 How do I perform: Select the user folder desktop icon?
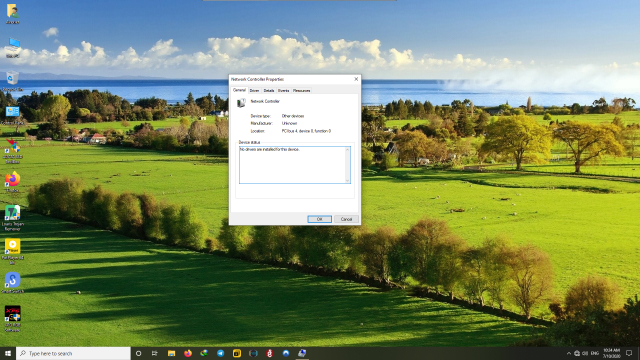[x=13, y=13]
